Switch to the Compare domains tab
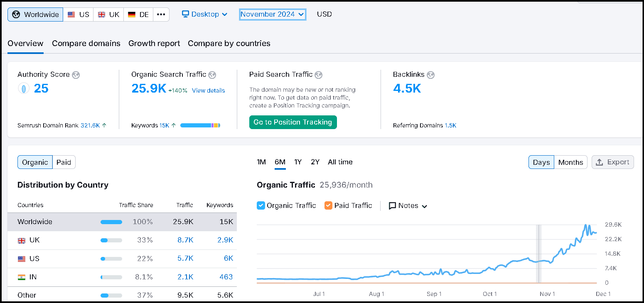Screen dimensions: 644x303 coord(86,44)
